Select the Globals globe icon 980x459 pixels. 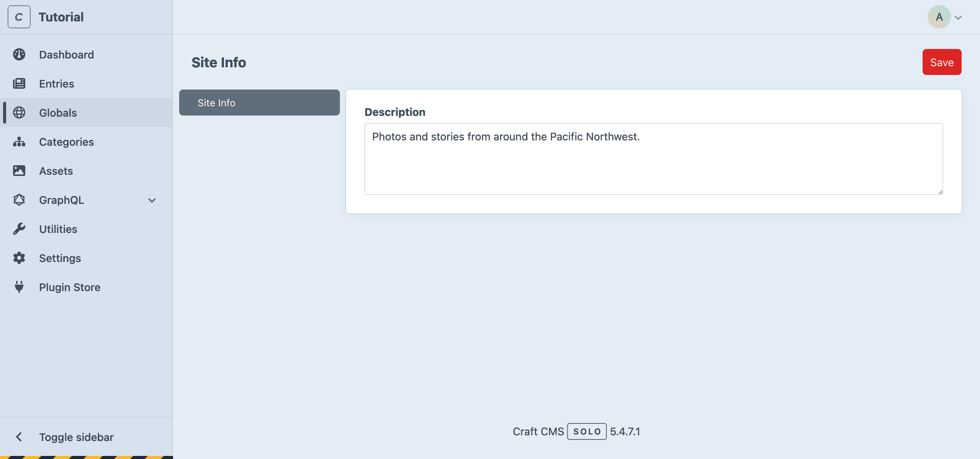tap(20, 112)
